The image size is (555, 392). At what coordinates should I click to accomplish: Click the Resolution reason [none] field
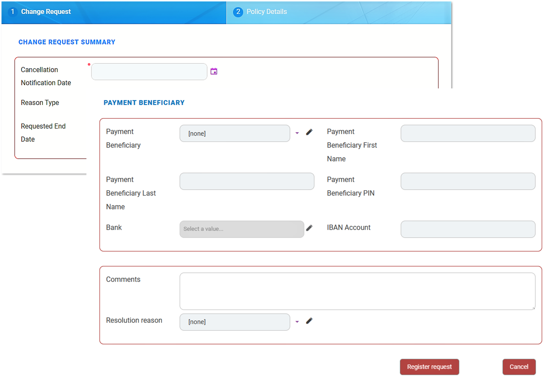[235, 322]
